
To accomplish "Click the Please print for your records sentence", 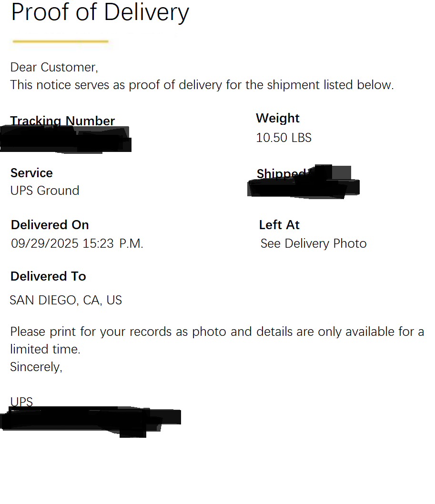I will pos(217,332).
